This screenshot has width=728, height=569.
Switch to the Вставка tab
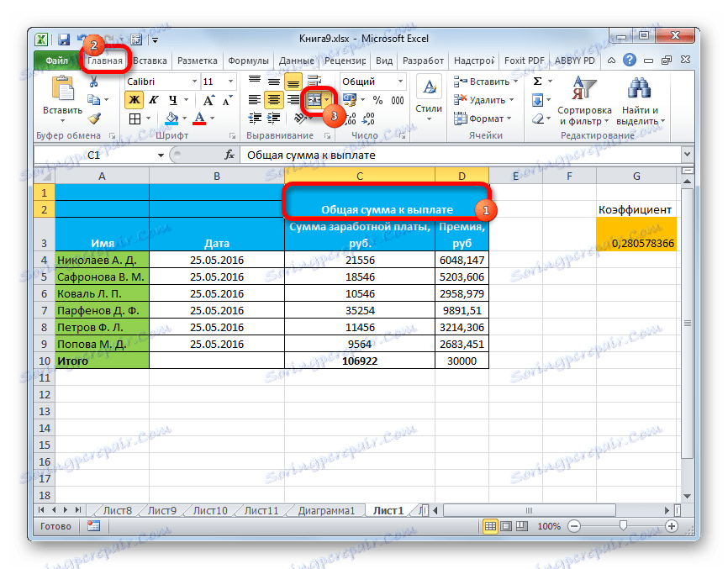click(x=150, y=61)
